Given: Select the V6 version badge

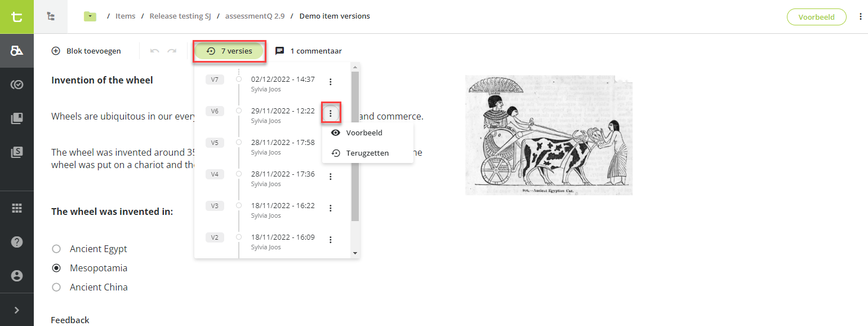Looking at the screenshot, I should pyautogui.click(x=215, y=111).
